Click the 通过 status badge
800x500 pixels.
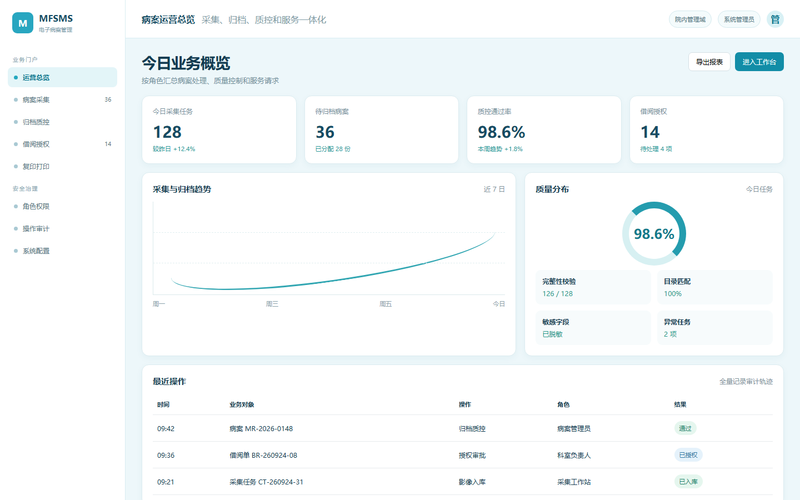tap(685, 428)
